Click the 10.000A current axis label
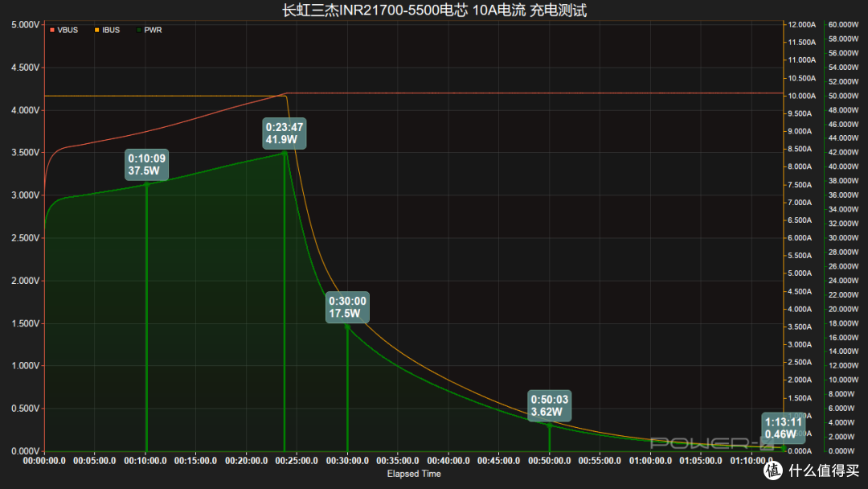 click(x=802, y=96)
